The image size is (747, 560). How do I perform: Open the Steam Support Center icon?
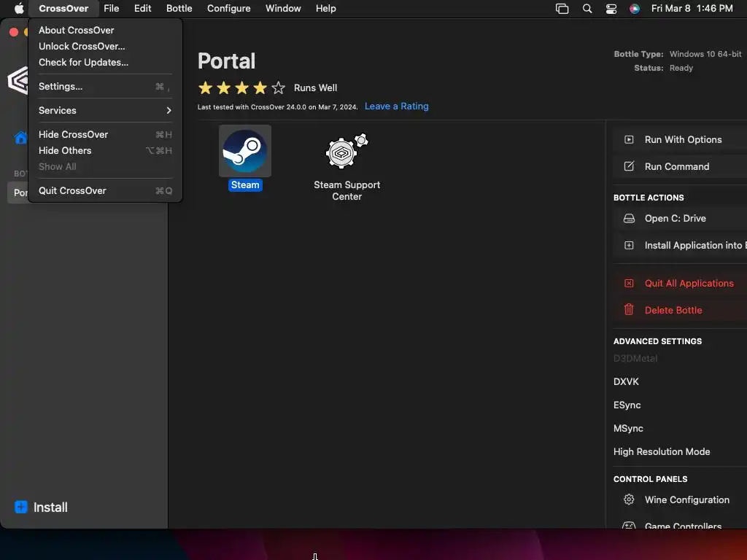coord(347,151)
